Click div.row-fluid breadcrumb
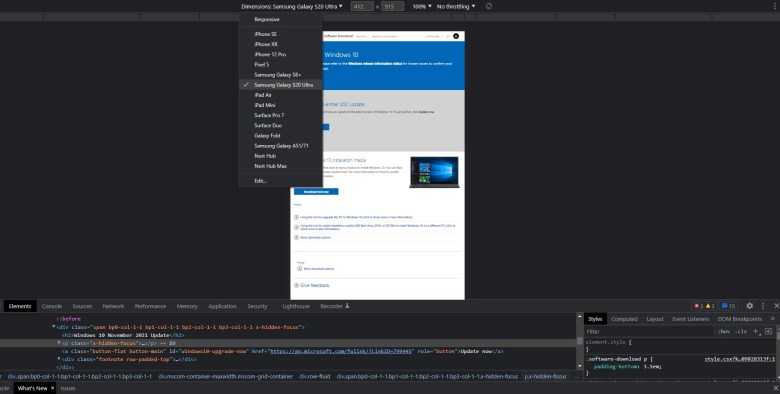Image resolution: width=780 pixels, height=394 pixels. pyautogui.click(x=314, y=377)
